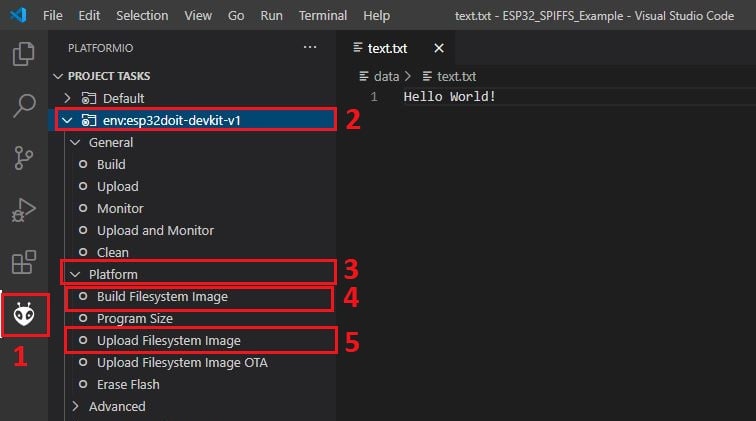Click the data folder in breadcrumb
The width and height of the screenshot is (756, 421).
[x=386, y=76]
